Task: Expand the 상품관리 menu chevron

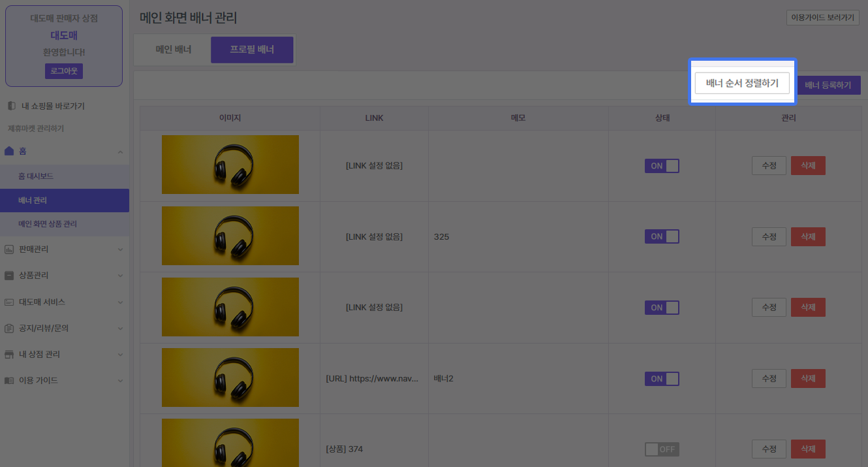Action: (120, 276)
